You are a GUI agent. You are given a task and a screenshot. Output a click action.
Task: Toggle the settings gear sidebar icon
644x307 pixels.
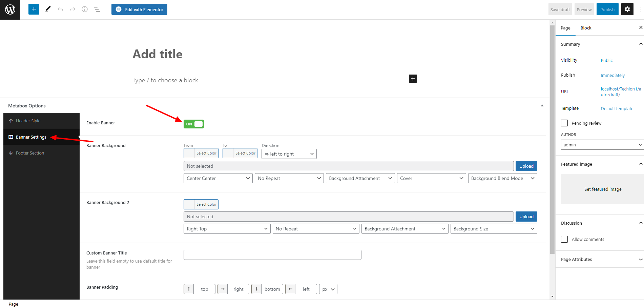tap(627, 9)
